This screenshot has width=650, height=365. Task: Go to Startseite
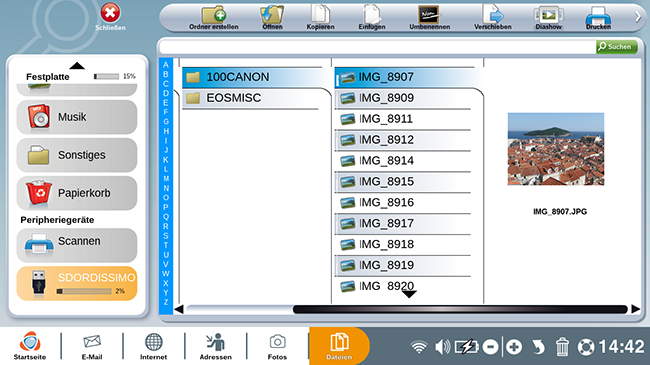30,346
